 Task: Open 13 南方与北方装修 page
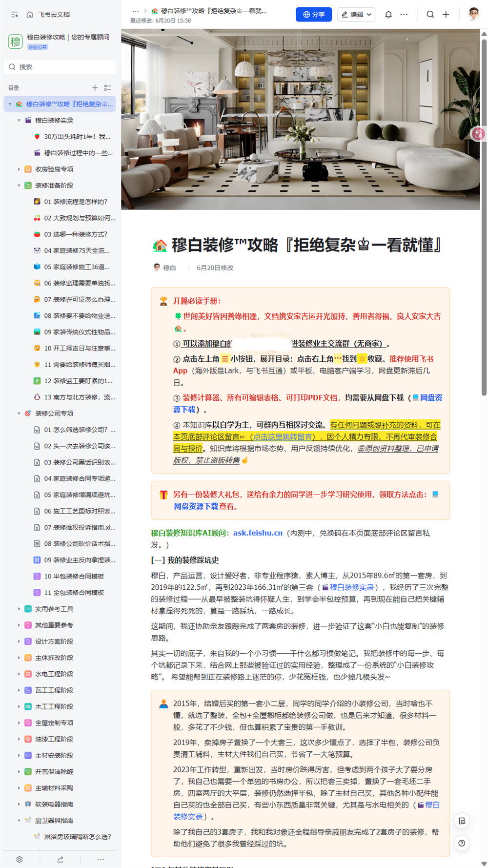click(x=80, y=397)
